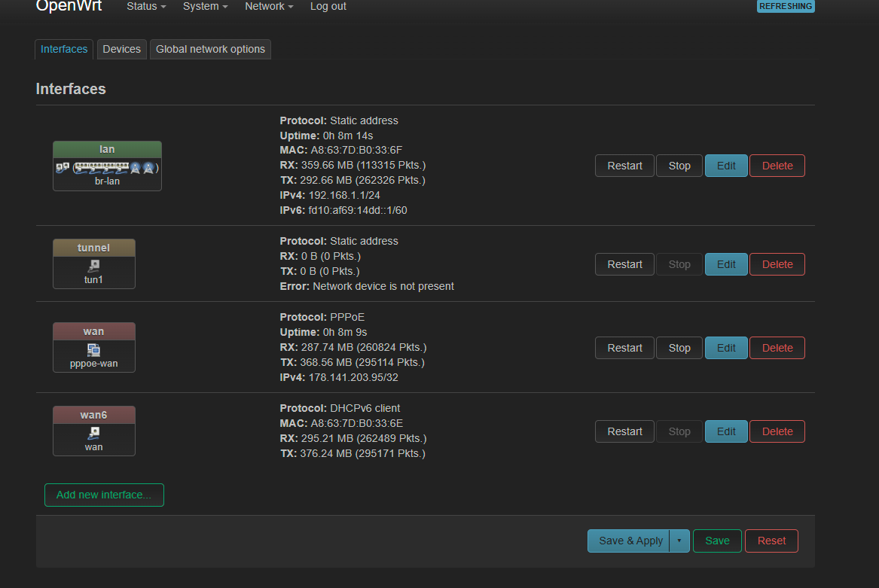Click the disabled Stop button for tunnel

tap(679, 264)
